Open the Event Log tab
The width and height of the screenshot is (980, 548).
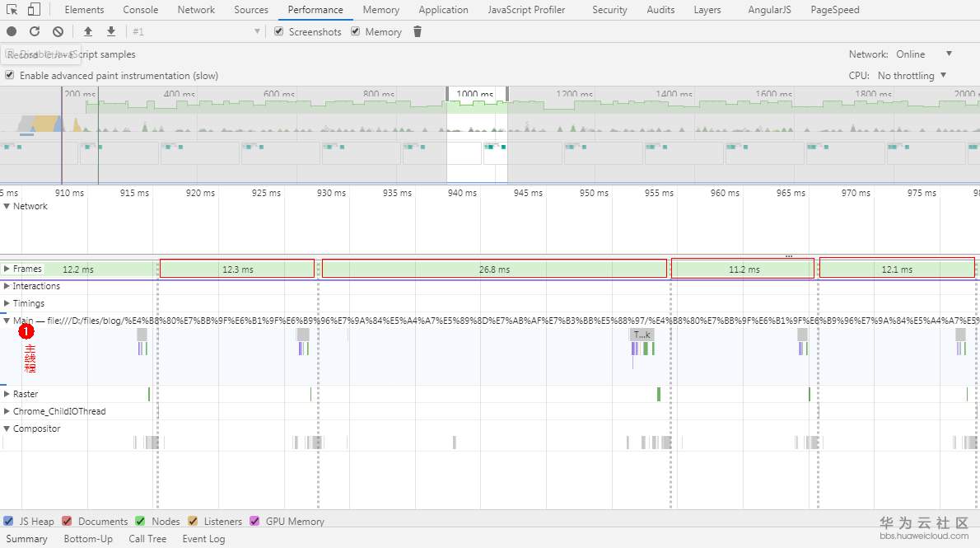[203, 539]
